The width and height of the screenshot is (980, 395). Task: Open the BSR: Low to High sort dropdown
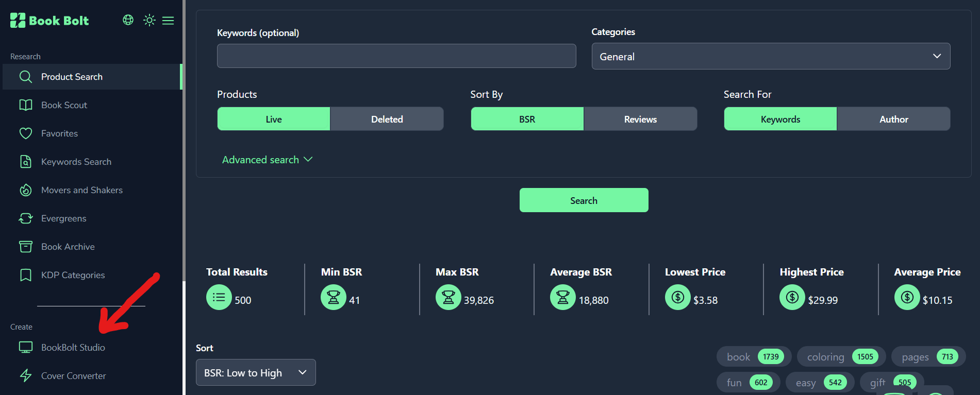tap(256, 372)
